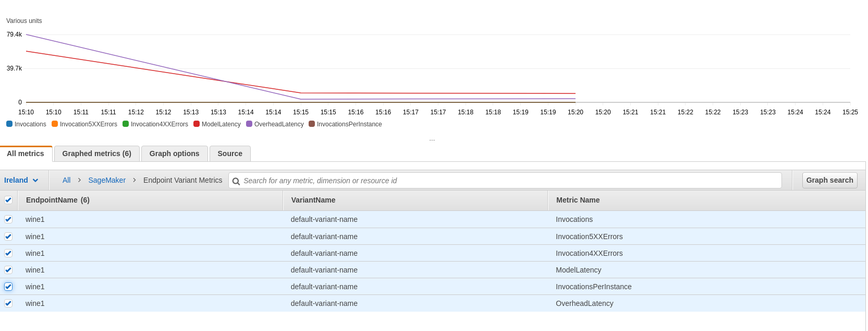
Task: Click the Various units axis title
Action: coord(24,21)
